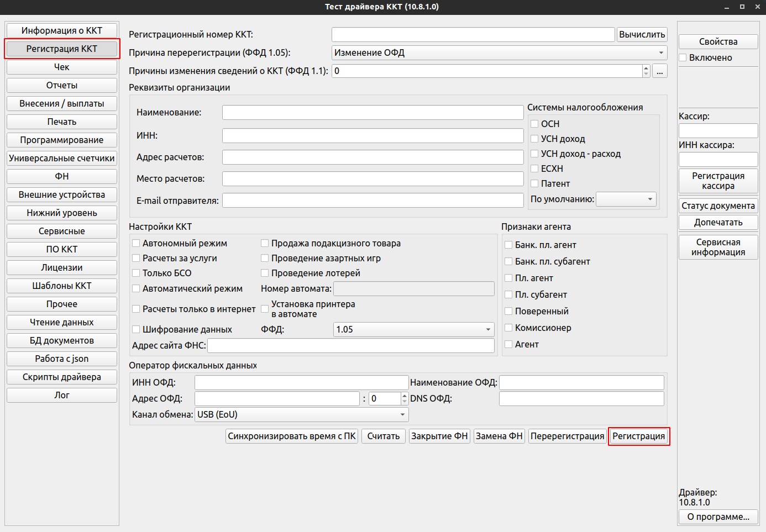Open the Информация о ККТ section
Screen dimensions: 766x532
pyautogui.click(x=62, y=30)
